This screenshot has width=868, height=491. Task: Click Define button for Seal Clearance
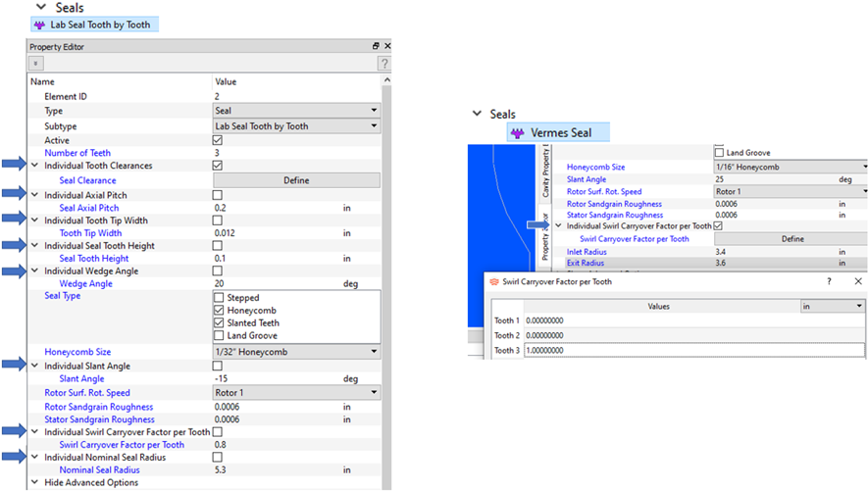point(296,180)
